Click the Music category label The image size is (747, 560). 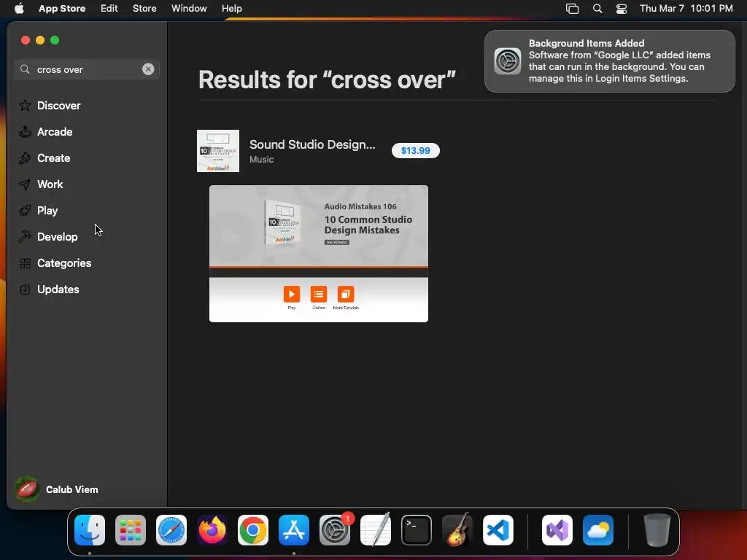click(x=262, y=160)
